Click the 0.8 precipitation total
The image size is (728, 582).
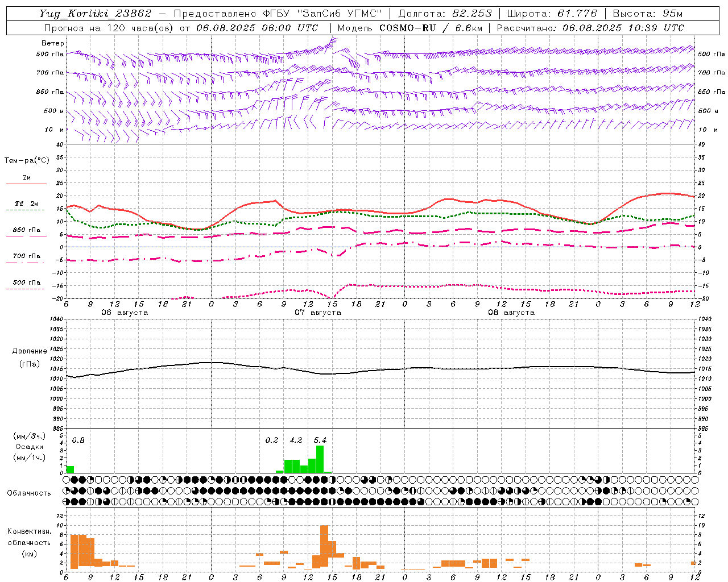pyautogui.click(x=78, y=440)
